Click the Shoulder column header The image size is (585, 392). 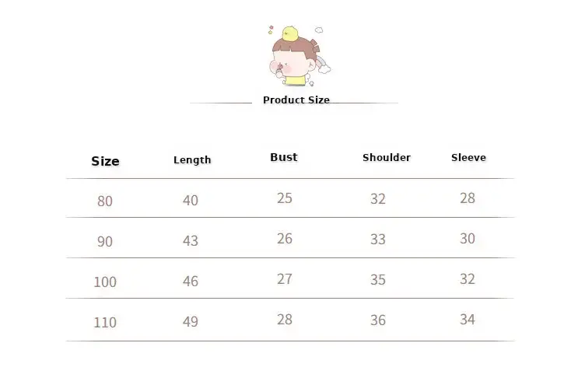coord(387,157)
